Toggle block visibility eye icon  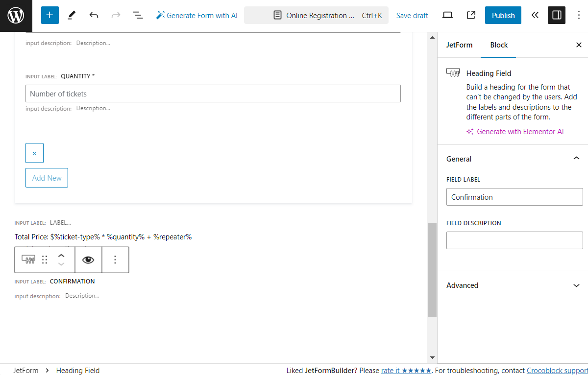click(x=88, y=259)
